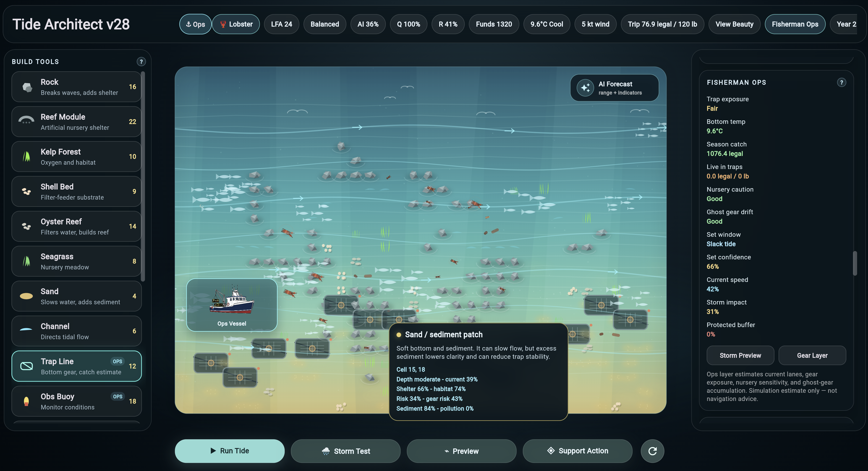868x471 pixels.
Task: Click the LFA 24 chip
Action: [281, 24]
